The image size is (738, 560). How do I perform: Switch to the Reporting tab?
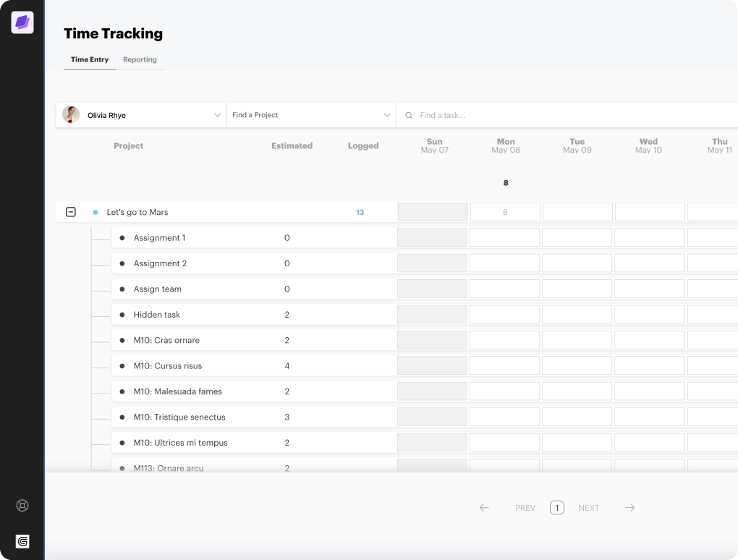coord(140,59)
